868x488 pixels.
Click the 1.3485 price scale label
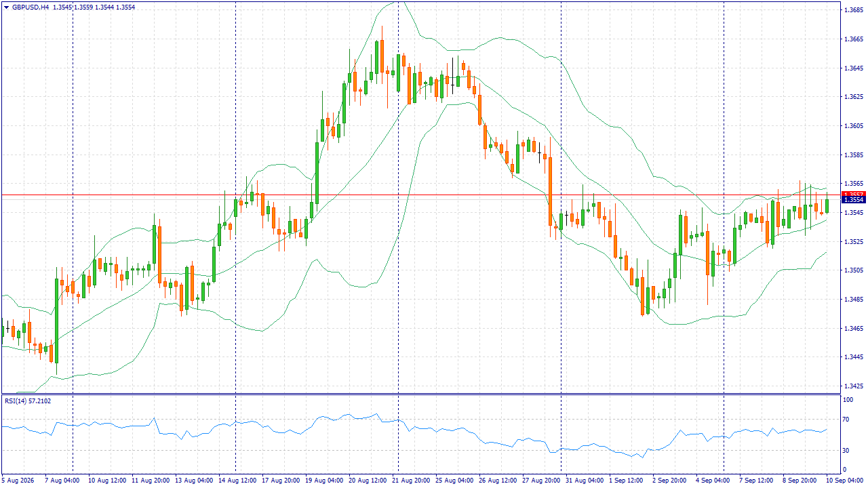pyautogui.click(x=853, y=299)
